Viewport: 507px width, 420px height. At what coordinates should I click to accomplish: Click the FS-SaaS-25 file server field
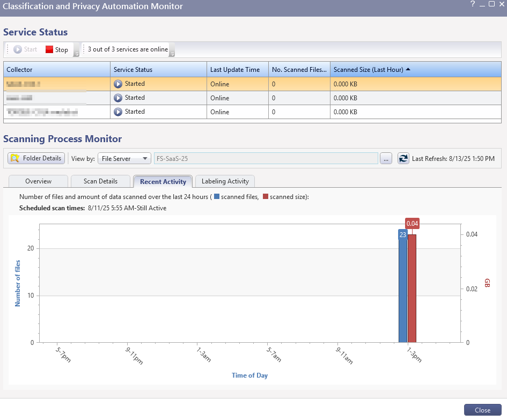(266, 158)
